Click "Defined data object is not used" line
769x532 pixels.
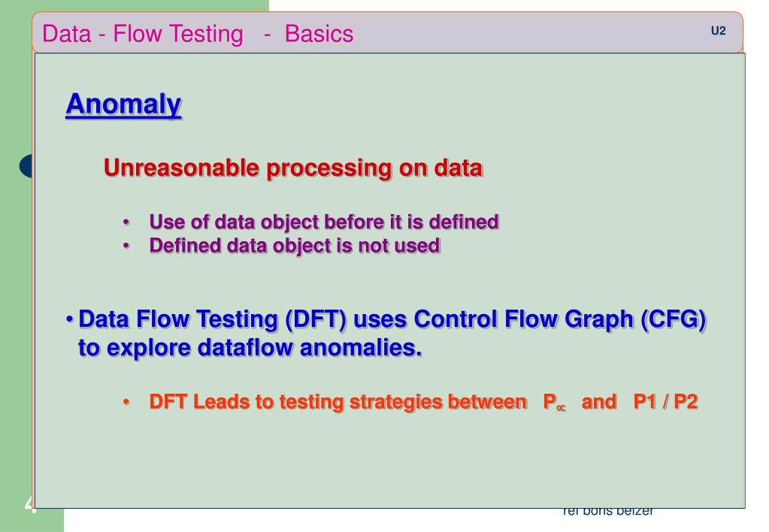click(x=294, y=246)
